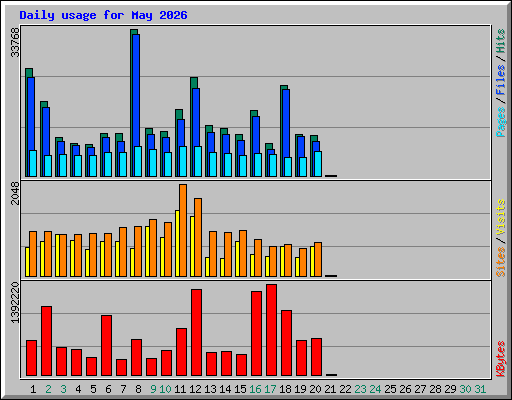Click day 21 on the x-axis

pyautogui.click(x=330, y=389)
